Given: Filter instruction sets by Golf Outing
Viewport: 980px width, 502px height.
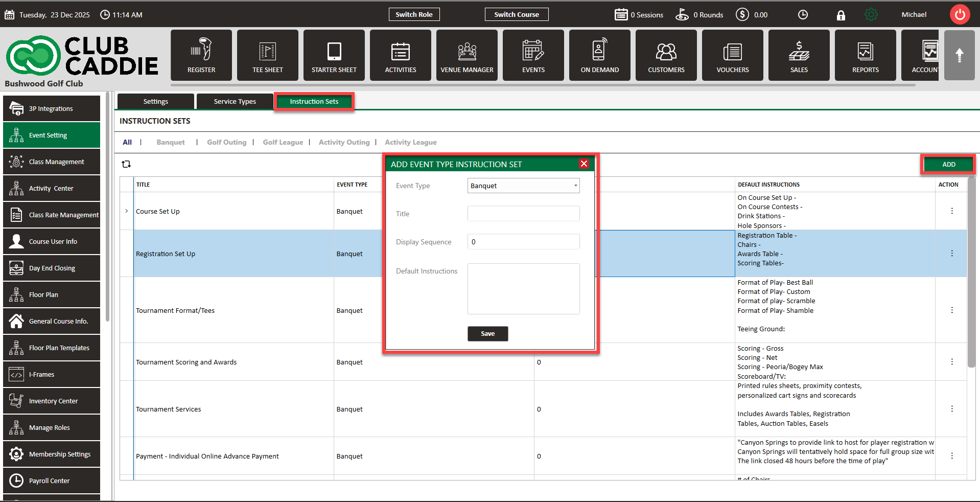Looking at the screenshot, I should (x=226, y=143).
